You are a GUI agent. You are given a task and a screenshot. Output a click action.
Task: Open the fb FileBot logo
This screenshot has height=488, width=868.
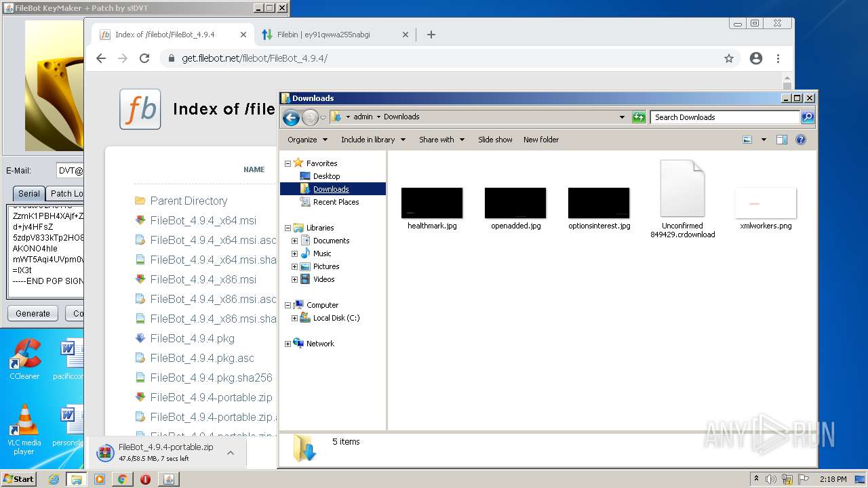[140, 109]
